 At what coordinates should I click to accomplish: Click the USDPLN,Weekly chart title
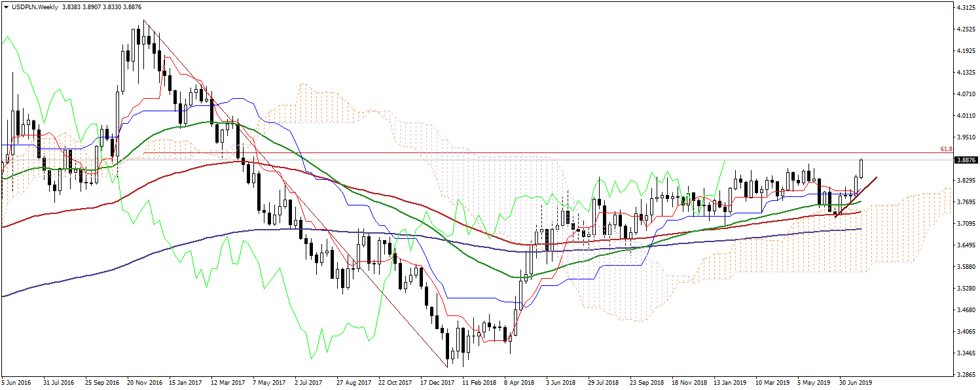[x=33, y=7]
